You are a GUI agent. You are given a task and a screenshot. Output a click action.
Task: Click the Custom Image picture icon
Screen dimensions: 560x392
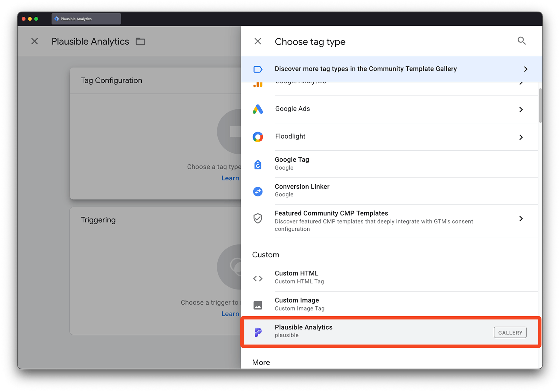(258, 305)
